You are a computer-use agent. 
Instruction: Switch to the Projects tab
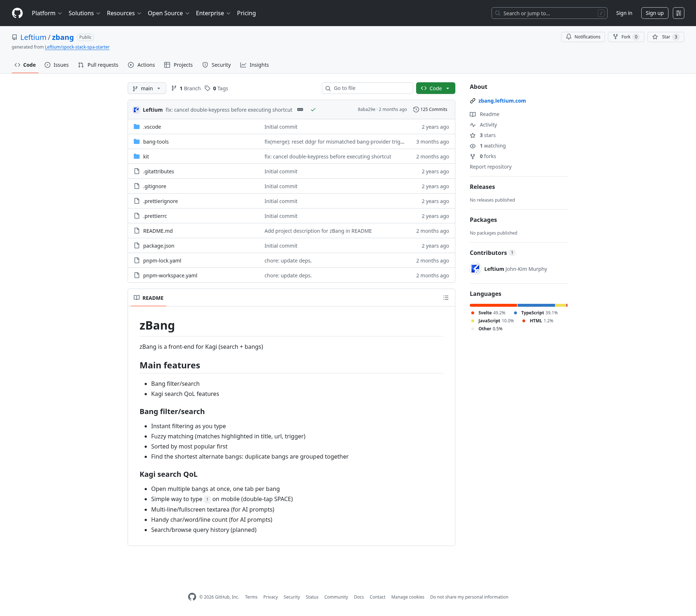(x=178, y=65)
